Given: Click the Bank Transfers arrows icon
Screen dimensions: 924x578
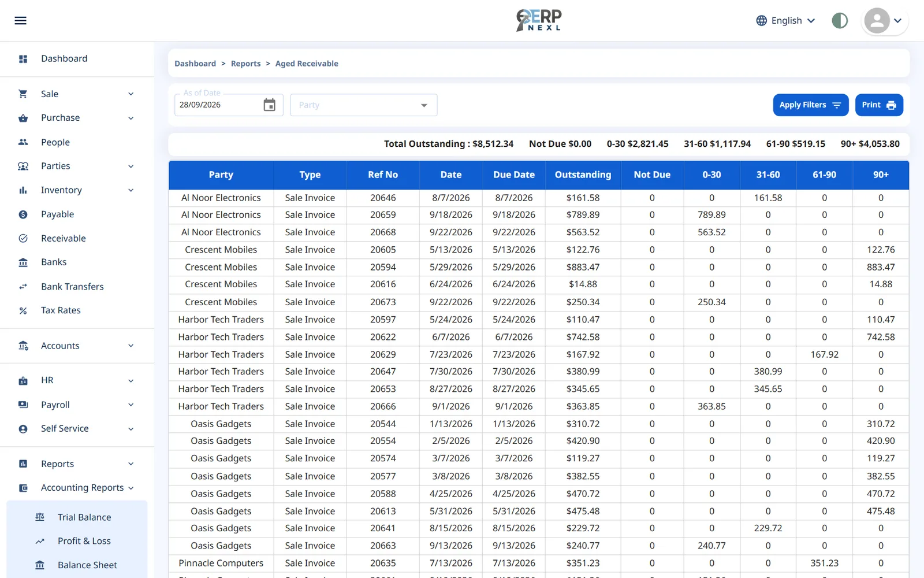Looking at the screenshot, I should tap(23, 287).
